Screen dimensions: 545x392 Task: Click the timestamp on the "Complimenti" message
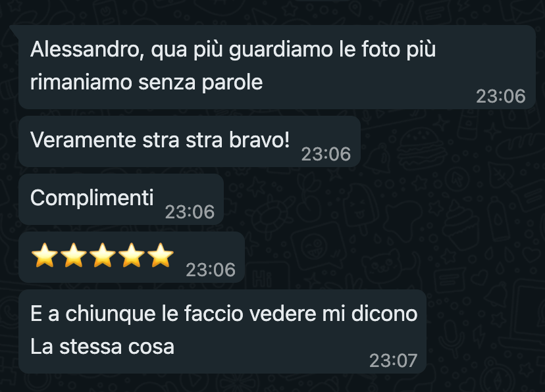190,212
